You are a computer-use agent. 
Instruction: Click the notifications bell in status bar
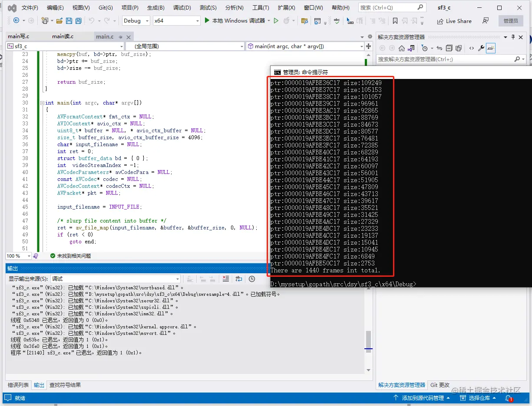[x=509, y=398]
